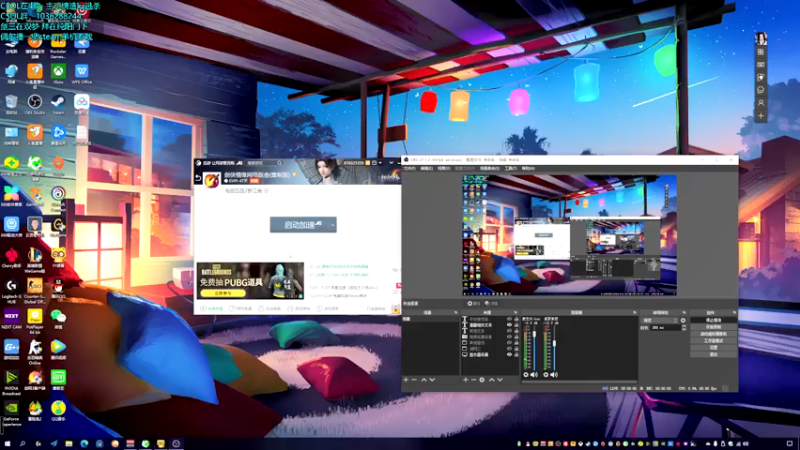Move the selected source down in the OBS sources list
This screenshot has width=800, height=450.
[500, 380]
